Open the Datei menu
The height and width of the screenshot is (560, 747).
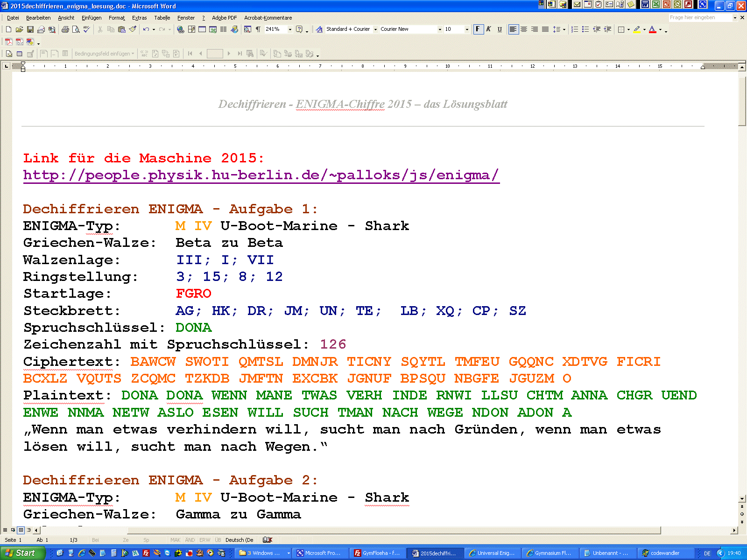(13, 18)
